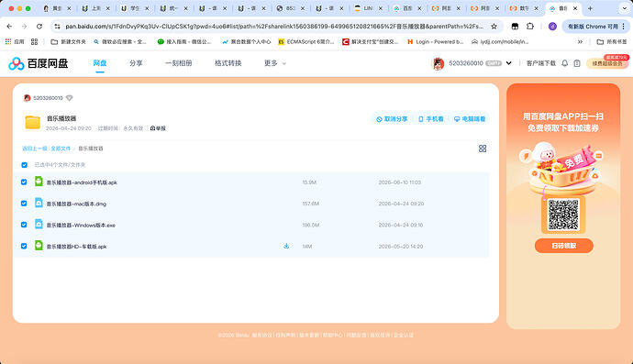Click the HD-车载版.apk file icon

(39, 246)
